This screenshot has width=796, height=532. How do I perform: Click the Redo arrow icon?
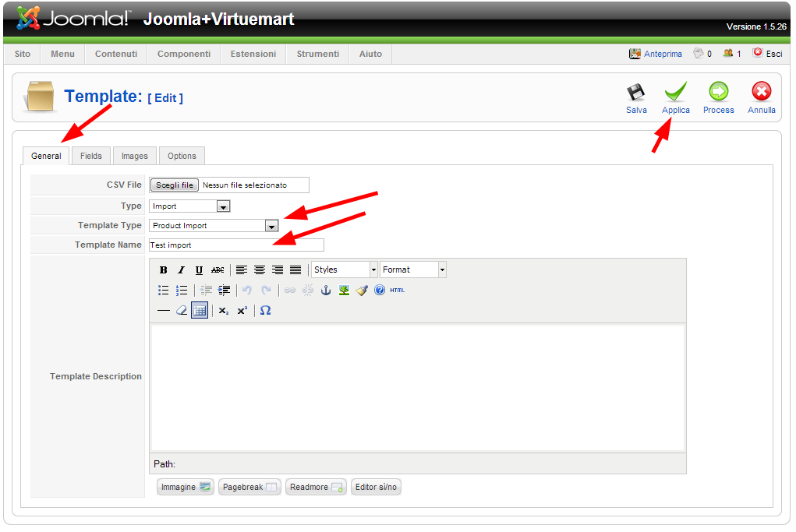[266, 291]
